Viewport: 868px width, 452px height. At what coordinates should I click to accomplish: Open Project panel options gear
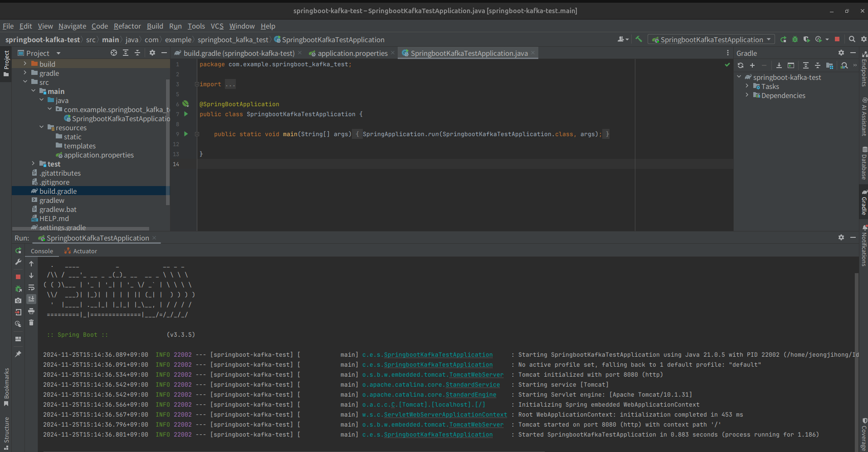tap(152, 53)
